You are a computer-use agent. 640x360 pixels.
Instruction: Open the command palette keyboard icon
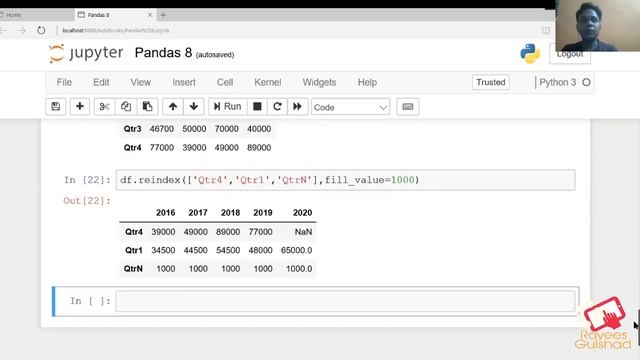coord(408,107)
